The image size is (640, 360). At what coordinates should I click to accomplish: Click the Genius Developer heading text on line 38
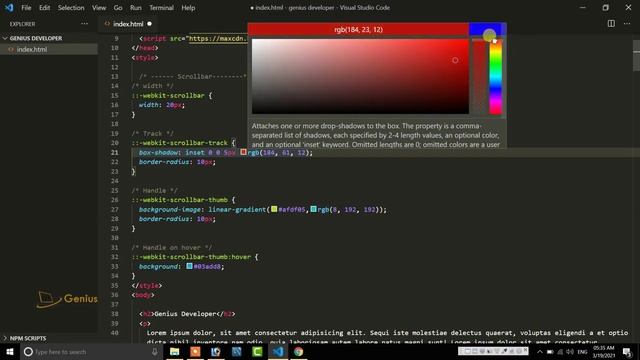tap(185, 314)
